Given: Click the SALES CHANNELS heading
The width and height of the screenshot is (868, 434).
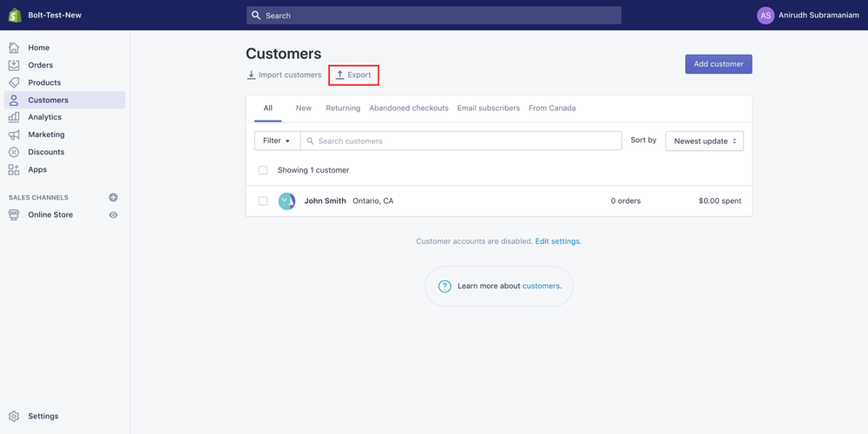Looking at the screenshot, I should click(x=39, y=198).
